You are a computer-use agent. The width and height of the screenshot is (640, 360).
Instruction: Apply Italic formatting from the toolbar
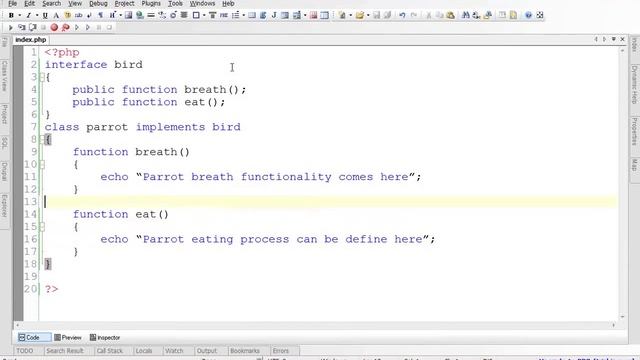[29, 16]
